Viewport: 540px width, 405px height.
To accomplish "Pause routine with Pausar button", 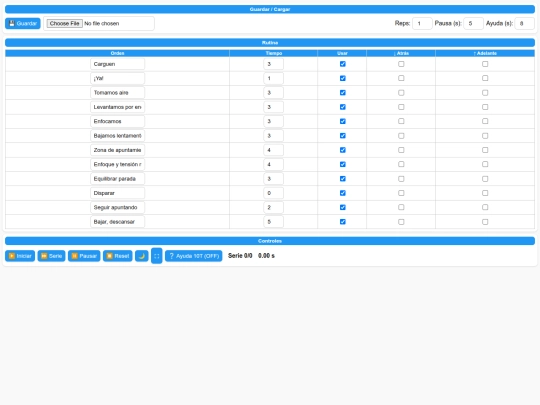I will point(84,256).
